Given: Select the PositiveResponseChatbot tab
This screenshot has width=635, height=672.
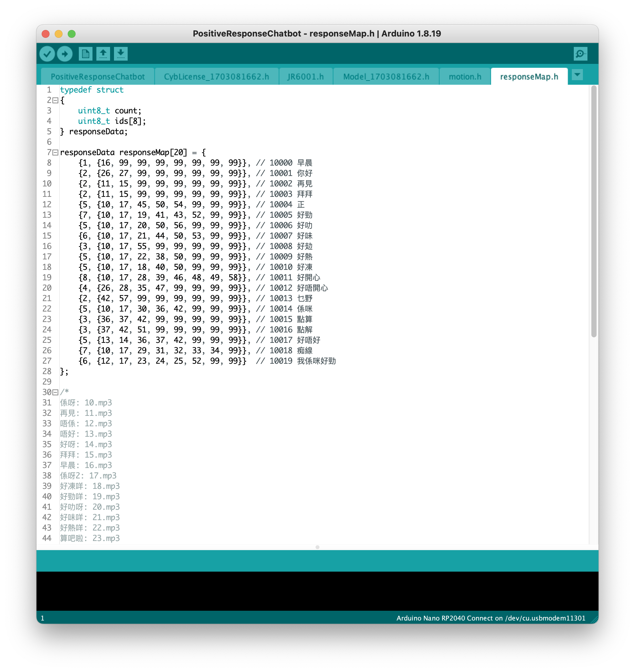Looking at the screenshot, I should click(x=98, y=76).
